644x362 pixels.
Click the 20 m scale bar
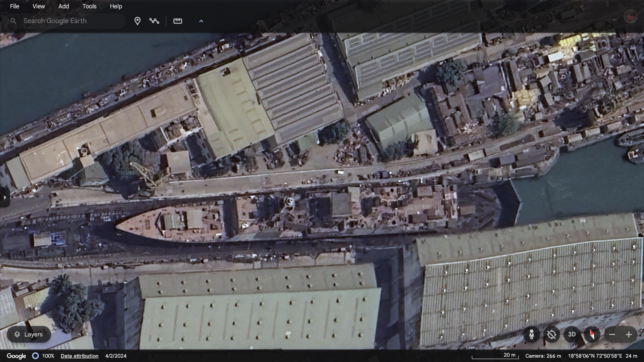(x=495, y=356)
